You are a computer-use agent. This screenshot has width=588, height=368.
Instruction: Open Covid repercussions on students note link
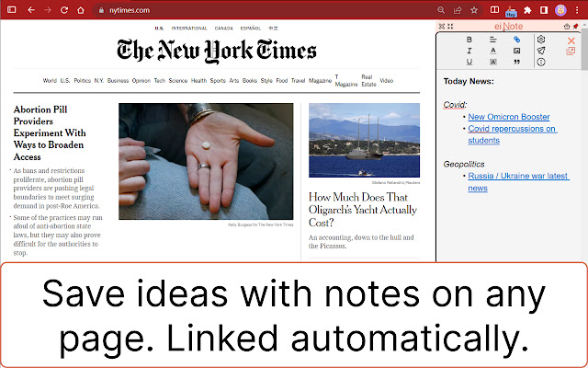click(x=513, y=134)
